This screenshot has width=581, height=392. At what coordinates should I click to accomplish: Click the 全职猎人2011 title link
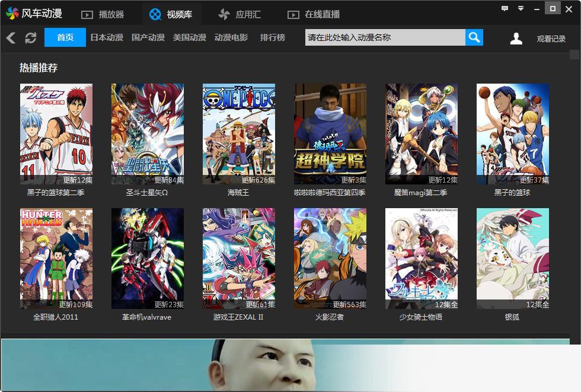coord(56,317)
